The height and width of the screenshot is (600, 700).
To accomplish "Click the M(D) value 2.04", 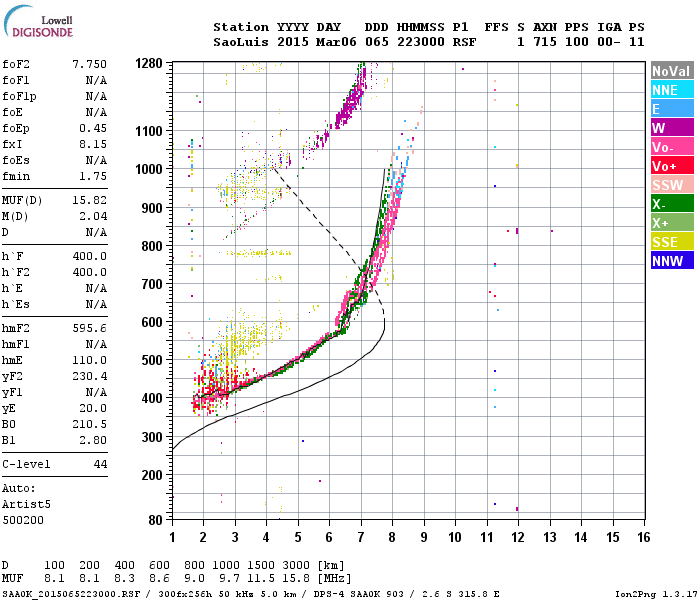I will [x=93, y=217].
